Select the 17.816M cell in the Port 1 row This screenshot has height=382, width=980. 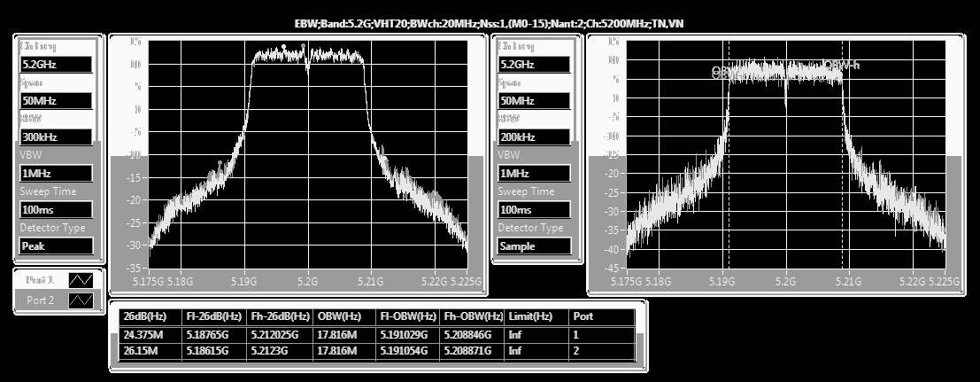pos(345,335)
